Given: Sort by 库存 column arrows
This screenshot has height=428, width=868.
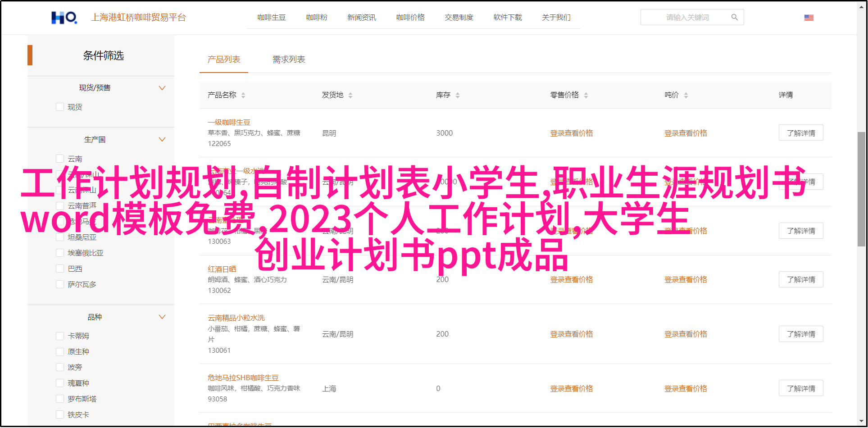Looking at the screenshot, I should (458, 95).
